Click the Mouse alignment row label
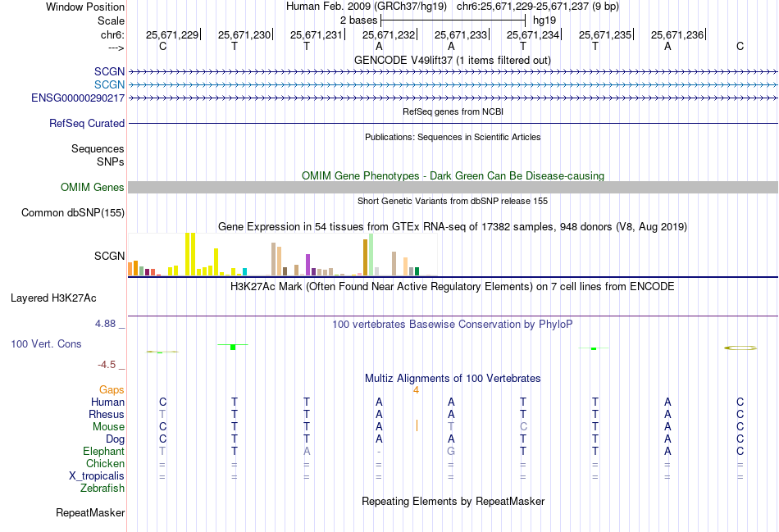The height and width of the screenshot is (532, 779). coord(109,427)
